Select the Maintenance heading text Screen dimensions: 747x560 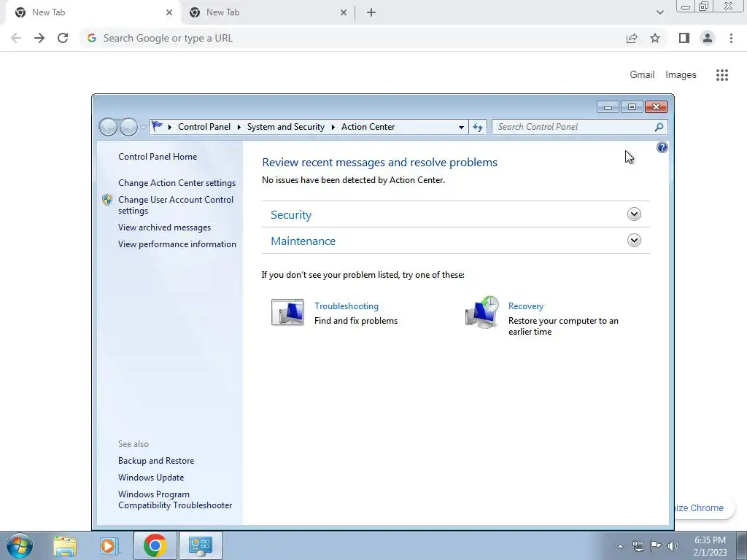point(303,241)
